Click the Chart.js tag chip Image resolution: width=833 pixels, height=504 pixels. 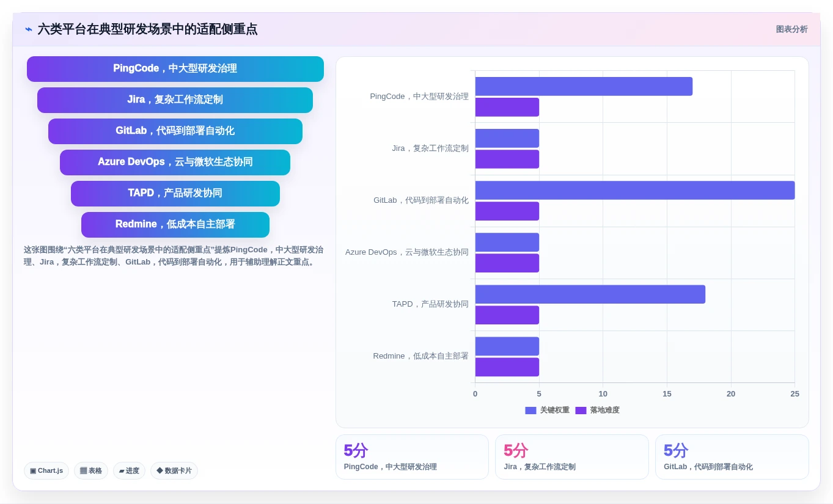click(x=46, y=470)
